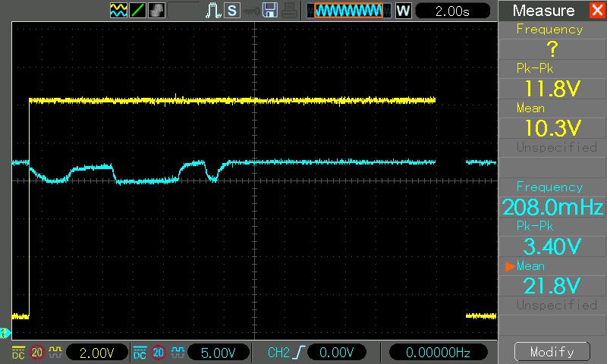Click the 21.8V mean value
The width and height of the screenshot is (607, 364).
[552, 286]
